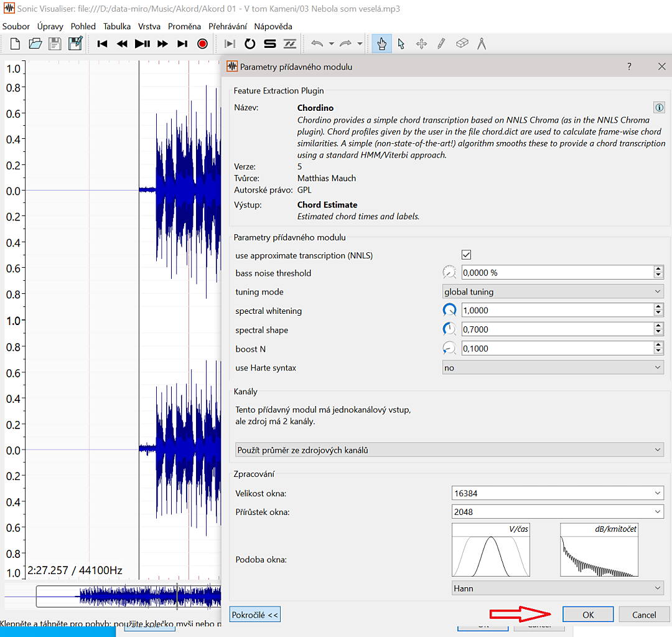Screen dimensions: 672x637
Task: Click the dialog help question mark
Action: (629, 67)
